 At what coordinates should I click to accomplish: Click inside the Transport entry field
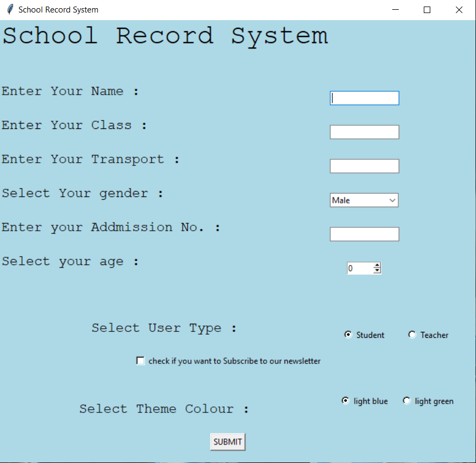point(364,166)
